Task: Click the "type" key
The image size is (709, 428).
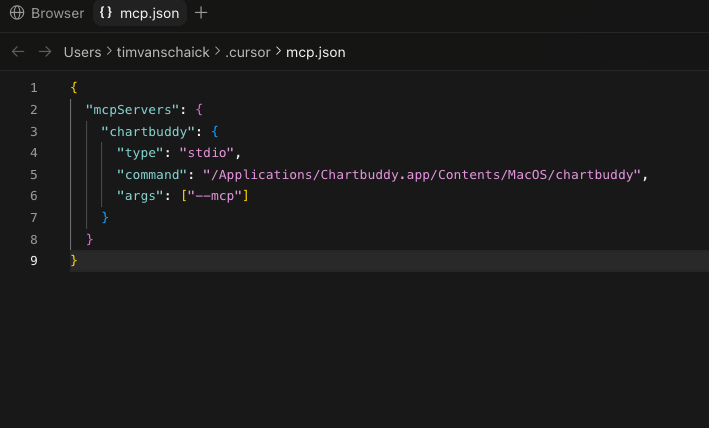Action: pyautogui.click(x=140, y=153)
